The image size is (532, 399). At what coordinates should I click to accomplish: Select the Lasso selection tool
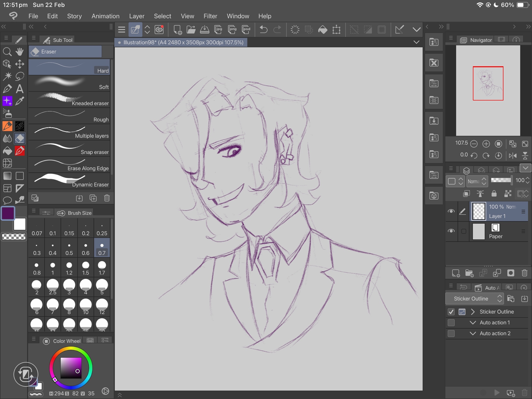[x=19, y=76]
